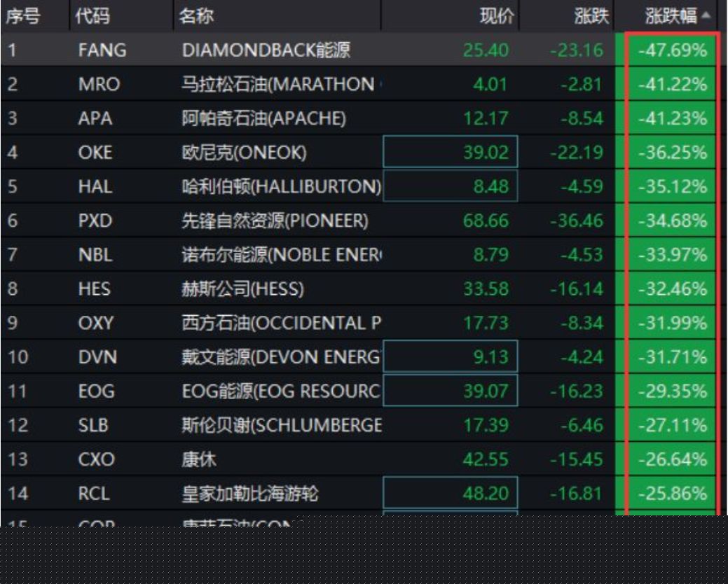Click SLB current price 17.39
The height and width of the screenshot is (584, 728).
point(486,425)
